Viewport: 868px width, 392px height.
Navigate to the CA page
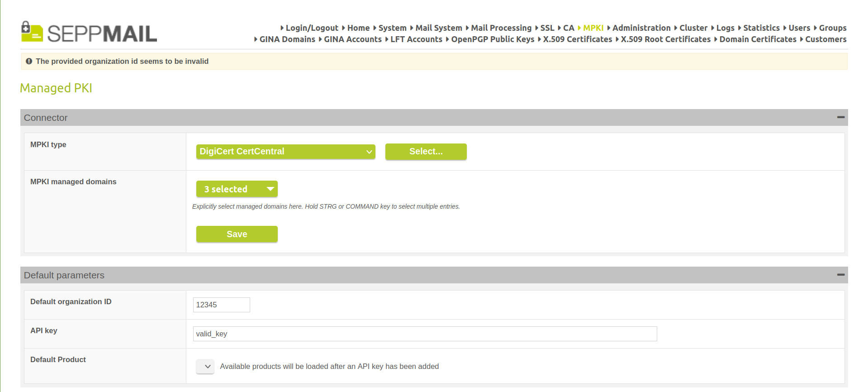click(569, 28)
